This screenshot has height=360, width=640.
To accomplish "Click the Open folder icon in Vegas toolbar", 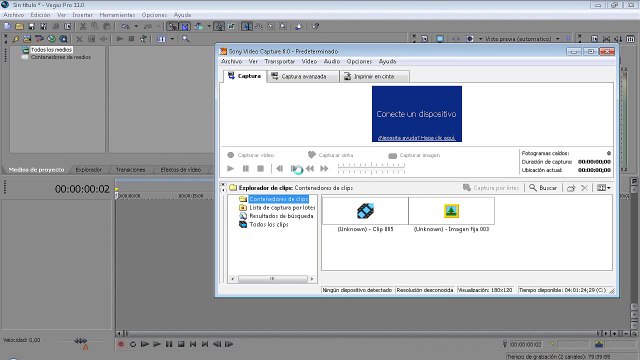I will [x=19, y=26].
